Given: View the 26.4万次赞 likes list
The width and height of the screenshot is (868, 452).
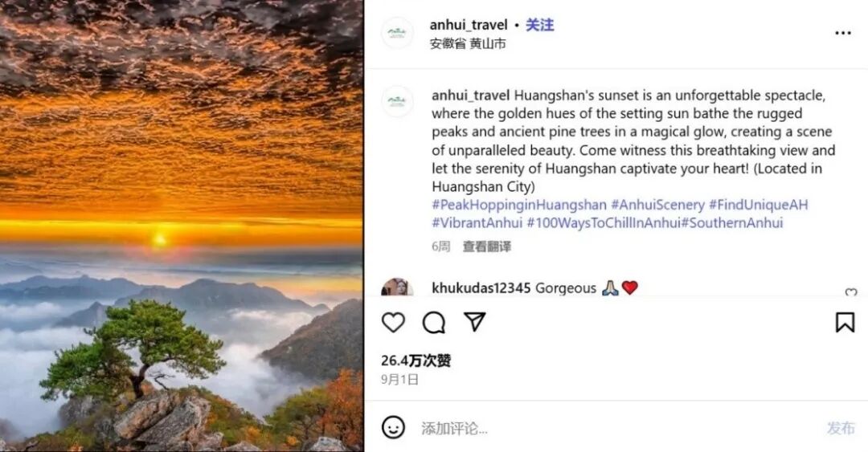Looking at the screenshot, I should coord(416,360).
